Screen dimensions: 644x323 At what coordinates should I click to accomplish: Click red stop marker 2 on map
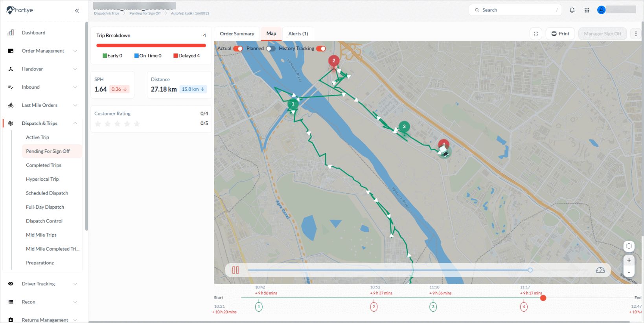click(334, 62)
